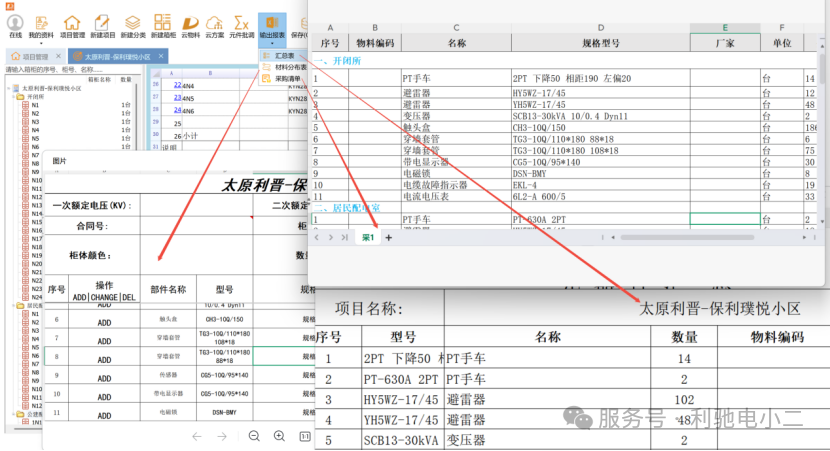
Task: Collapse the 开闭所 folder in tree
Action: coord(13,97)
